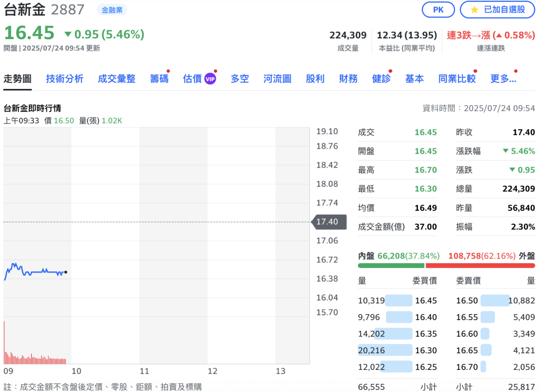Click bid price 16.40 row
The image size is (540, 392).
point(397,317)
